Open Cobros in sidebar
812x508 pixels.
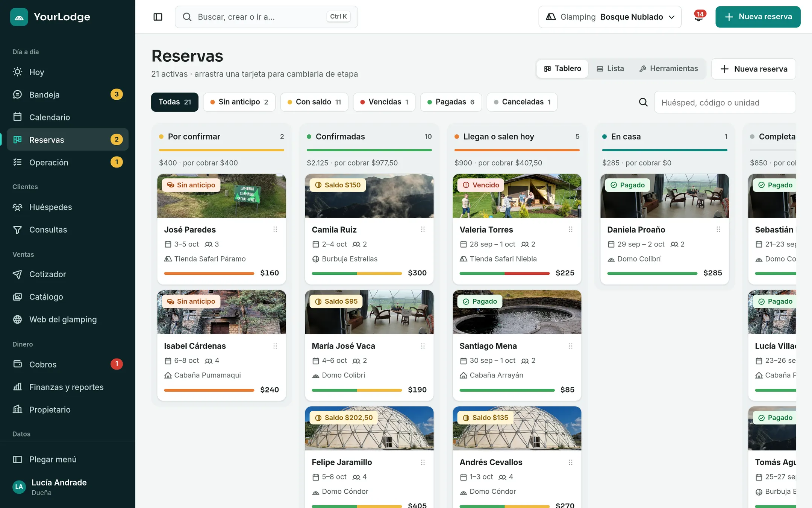tap(68, 364)
